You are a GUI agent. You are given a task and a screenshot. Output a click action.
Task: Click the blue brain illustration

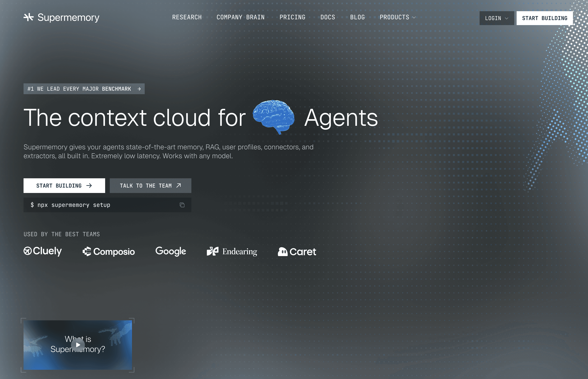tap(274, 117)
